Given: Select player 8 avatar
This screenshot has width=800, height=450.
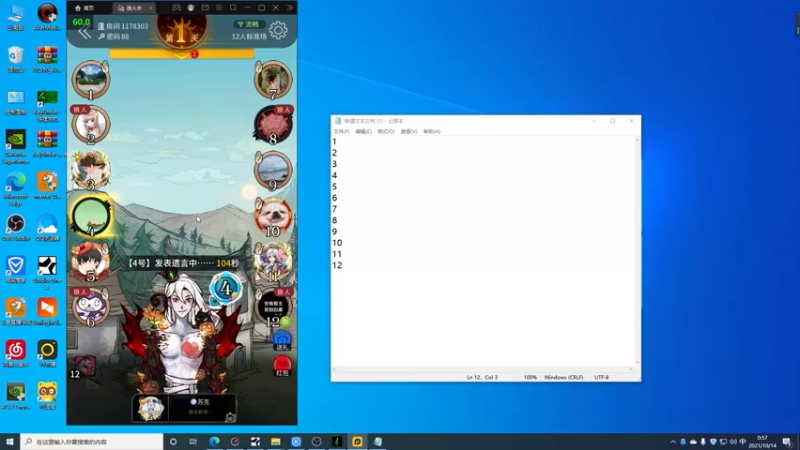Looking at the screenshot, I should coord(273,124).
